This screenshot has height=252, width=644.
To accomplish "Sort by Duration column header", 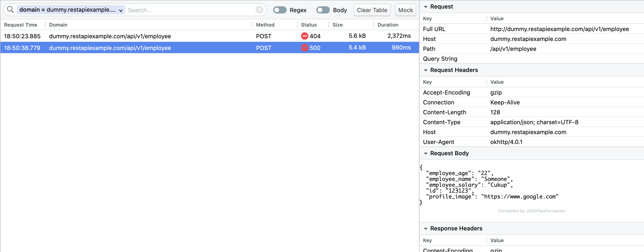I will [x=387, y=25].
